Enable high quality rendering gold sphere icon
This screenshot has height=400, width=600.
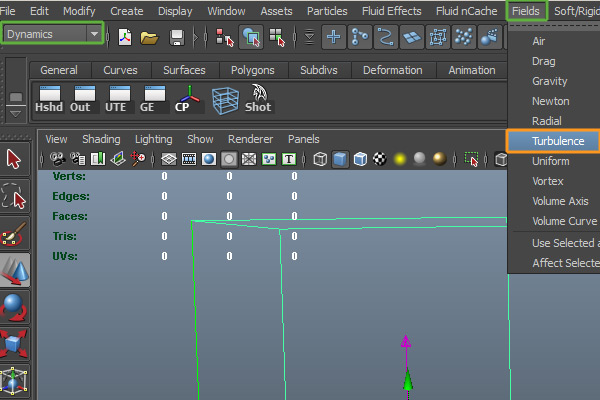coord(440,159)
